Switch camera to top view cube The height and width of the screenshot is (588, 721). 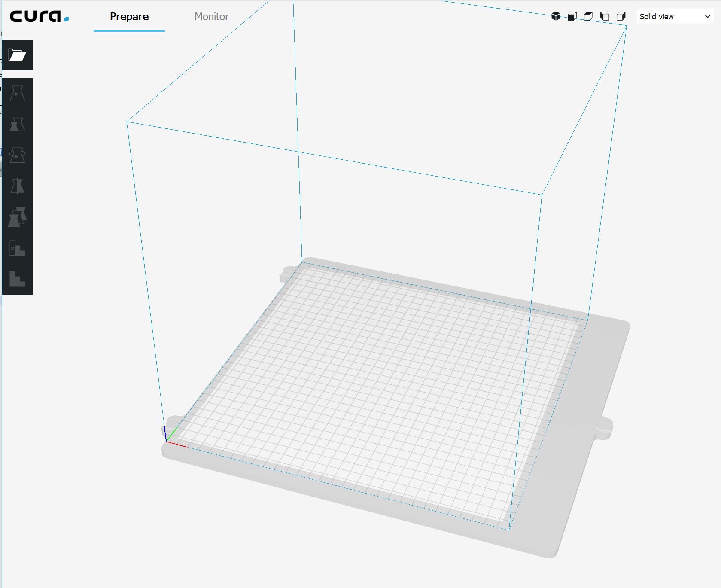click(x=588, y=16)
